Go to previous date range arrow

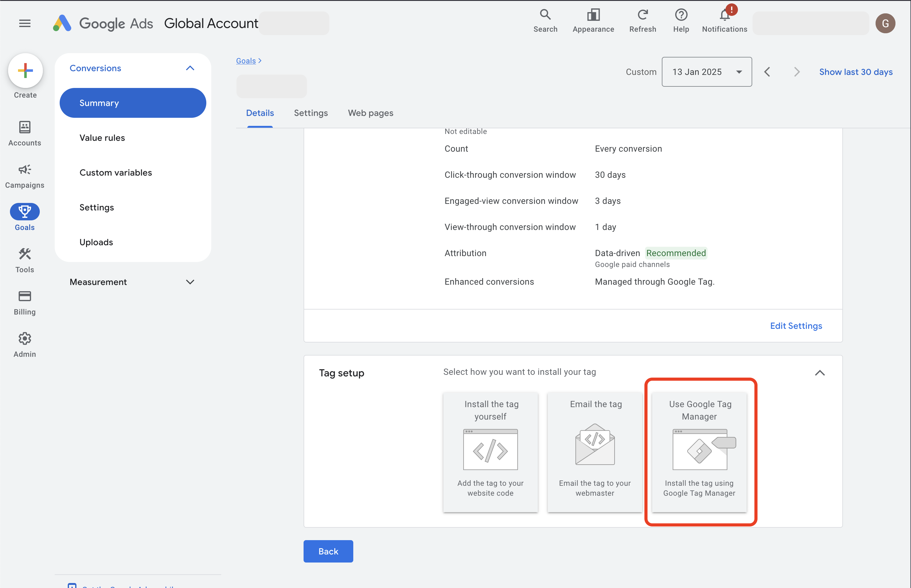767,72
